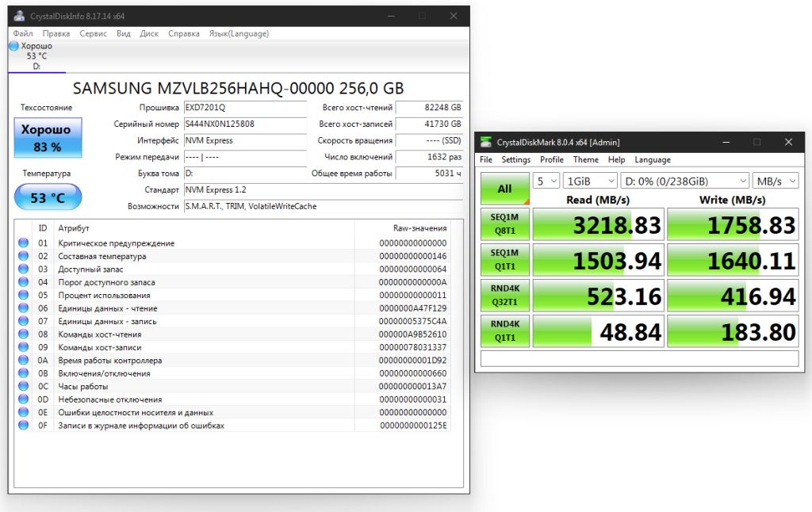Click the 3218.83 sequential read result
This screenshot has width=812, height=512.
coord(599,224)
